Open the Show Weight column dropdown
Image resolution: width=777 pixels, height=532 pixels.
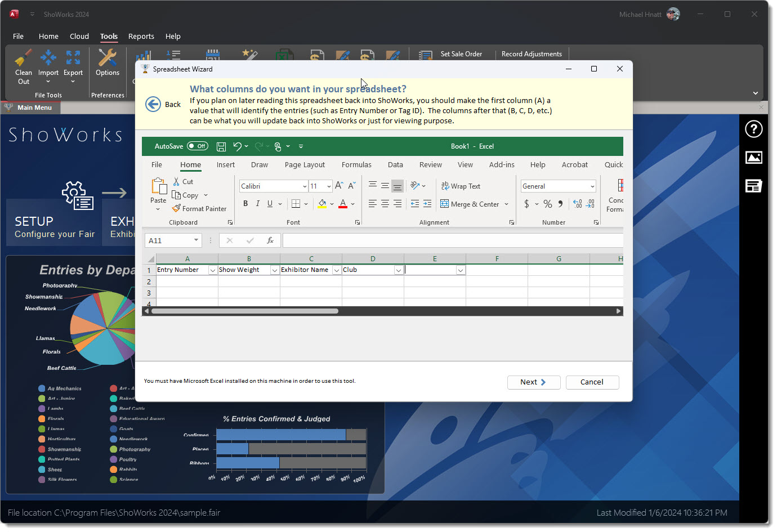pos(275,270)
